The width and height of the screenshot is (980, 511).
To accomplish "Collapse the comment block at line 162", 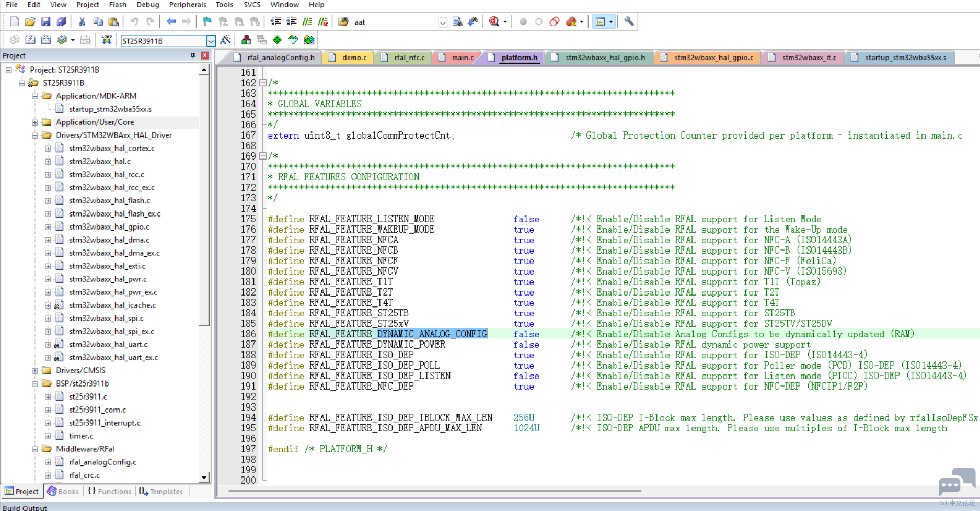I will pyautogui.click(x=263, y=83).
